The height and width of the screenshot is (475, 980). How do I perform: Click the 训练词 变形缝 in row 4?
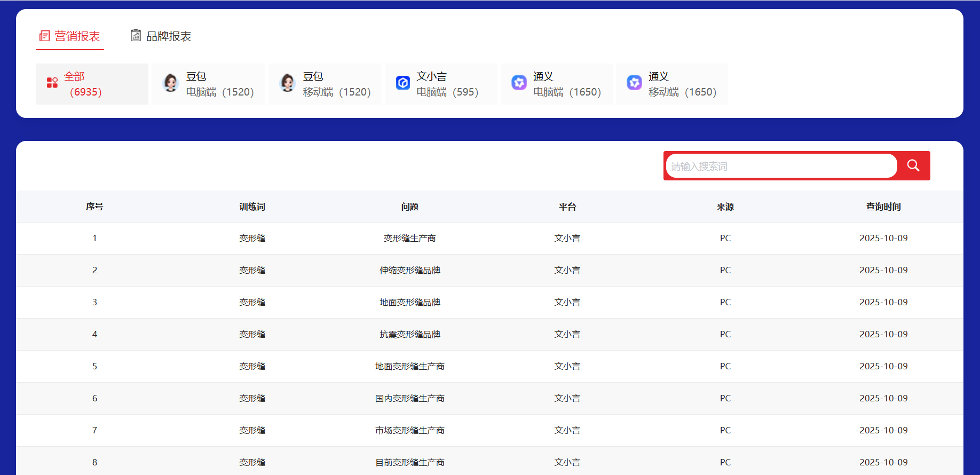252,334
